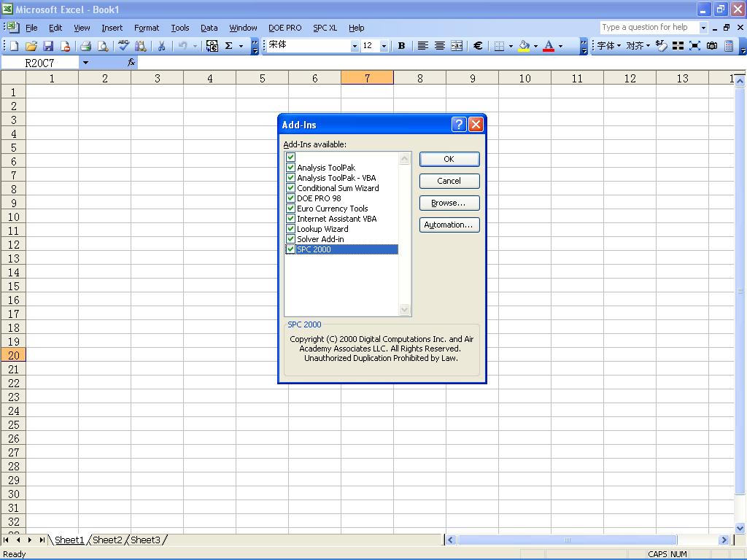Uncheck the SPC 2000 add-in

click(290, 249)
